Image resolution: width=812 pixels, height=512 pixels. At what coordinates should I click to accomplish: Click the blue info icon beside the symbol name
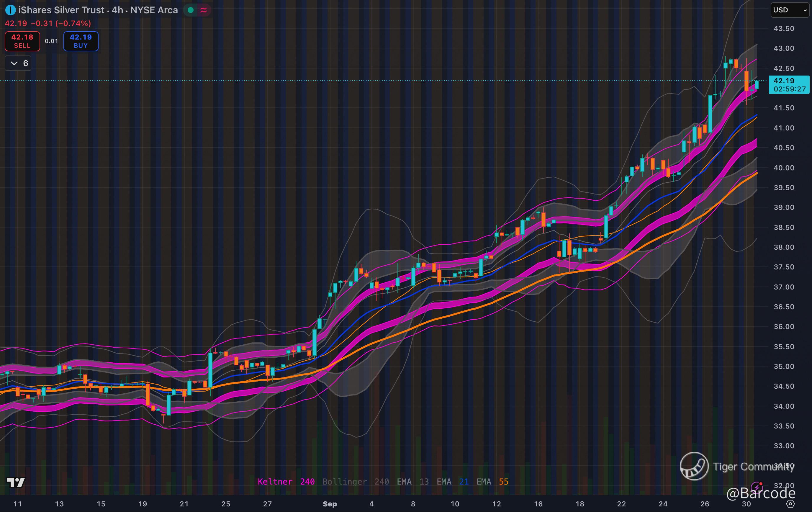(10, 10)
